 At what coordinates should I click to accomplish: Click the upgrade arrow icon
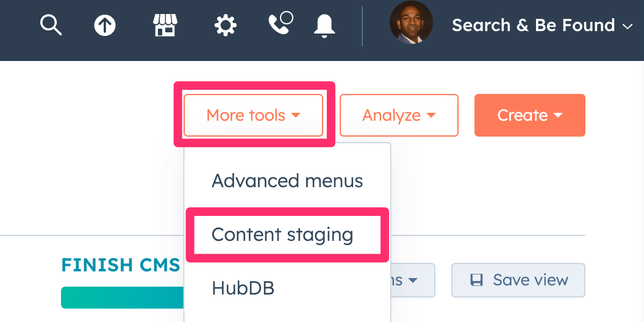click(105, 25)
